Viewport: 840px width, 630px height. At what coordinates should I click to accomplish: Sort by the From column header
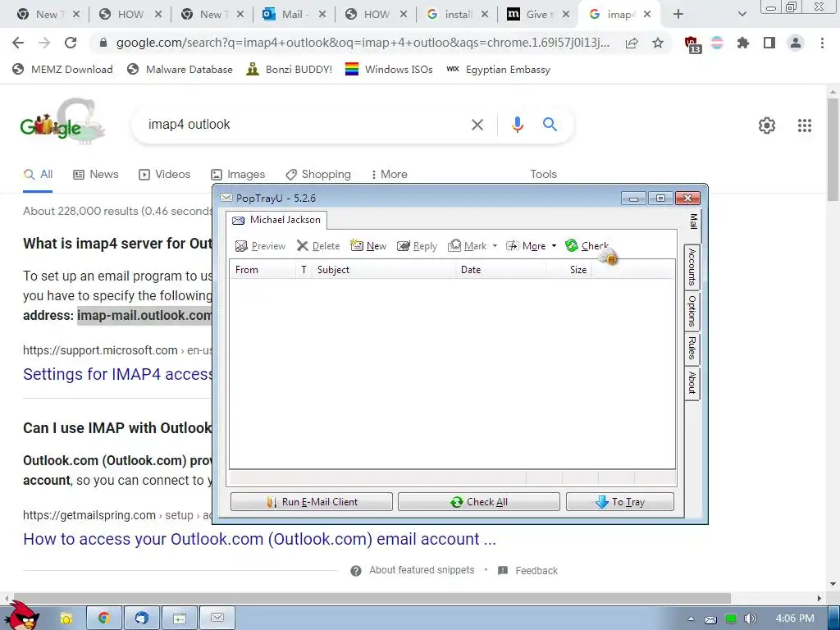[x=262, y=269]
